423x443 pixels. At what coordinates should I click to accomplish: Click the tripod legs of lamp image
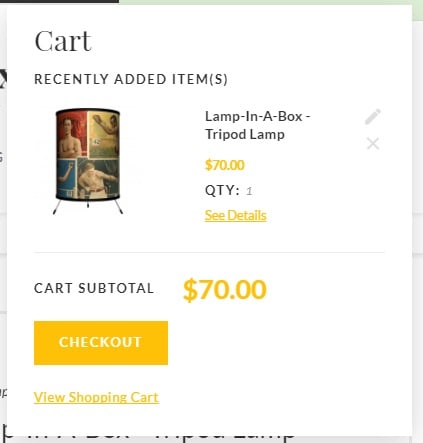88,206
